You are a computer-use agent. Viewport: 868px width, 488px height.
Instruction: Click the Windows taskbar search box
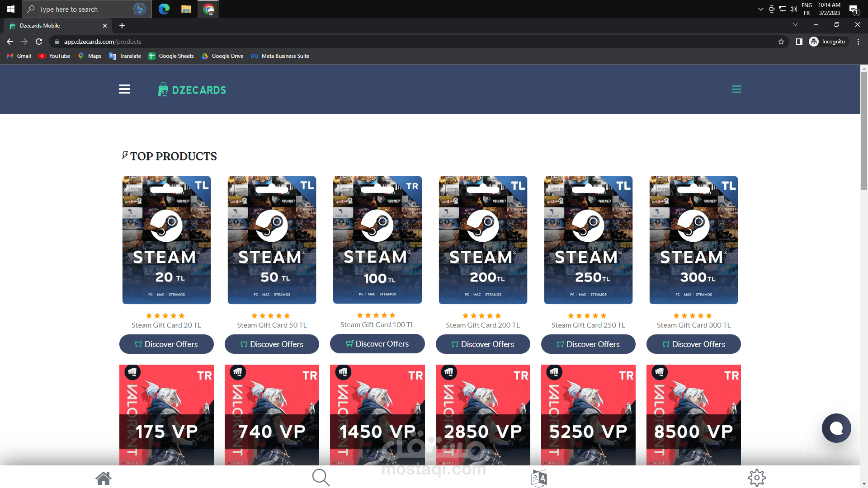point(86,9)
